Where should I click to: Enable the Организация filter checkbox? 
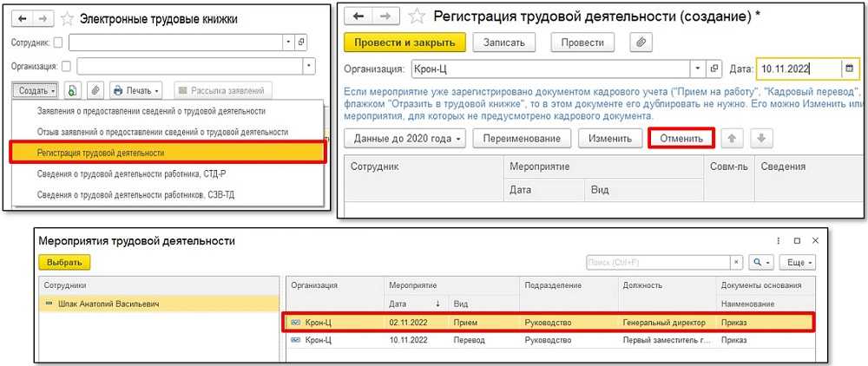pos(66,66)
